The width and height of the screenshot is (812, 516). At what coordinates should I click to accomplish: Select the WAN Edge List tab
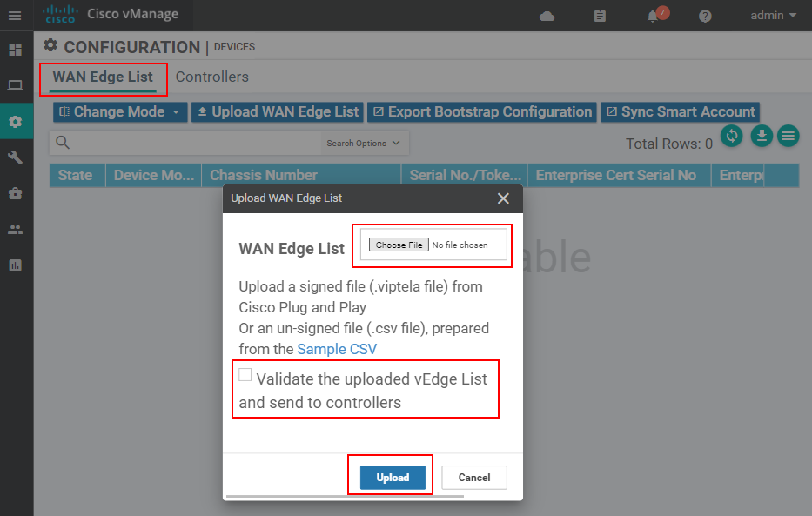tap(103, 77)
